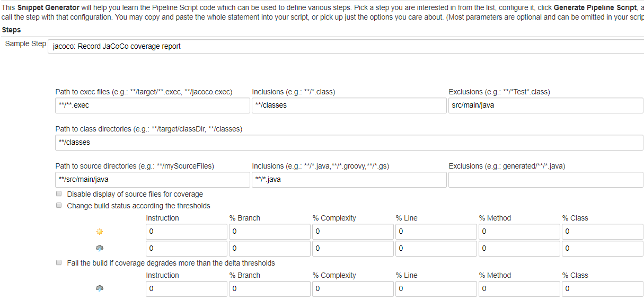Check 'Fail the build if coverage degrades' option
Viewport: 644px width, 299px height.
59,263
